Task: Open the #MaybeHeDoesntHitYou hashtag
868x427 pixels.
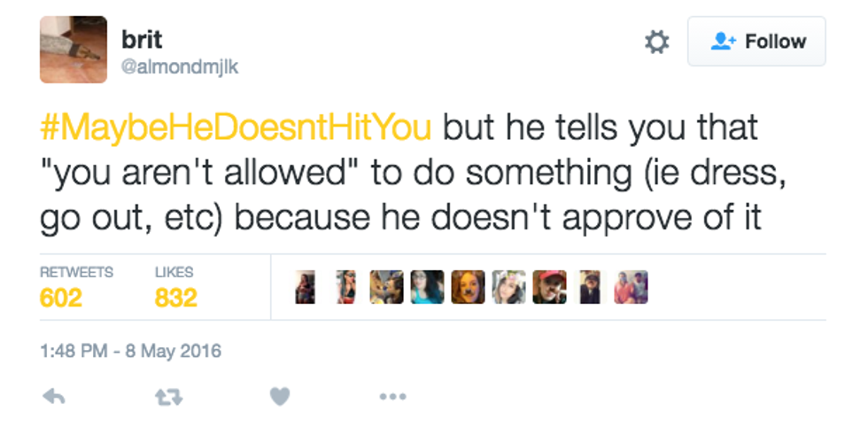Action: [236, 127]
